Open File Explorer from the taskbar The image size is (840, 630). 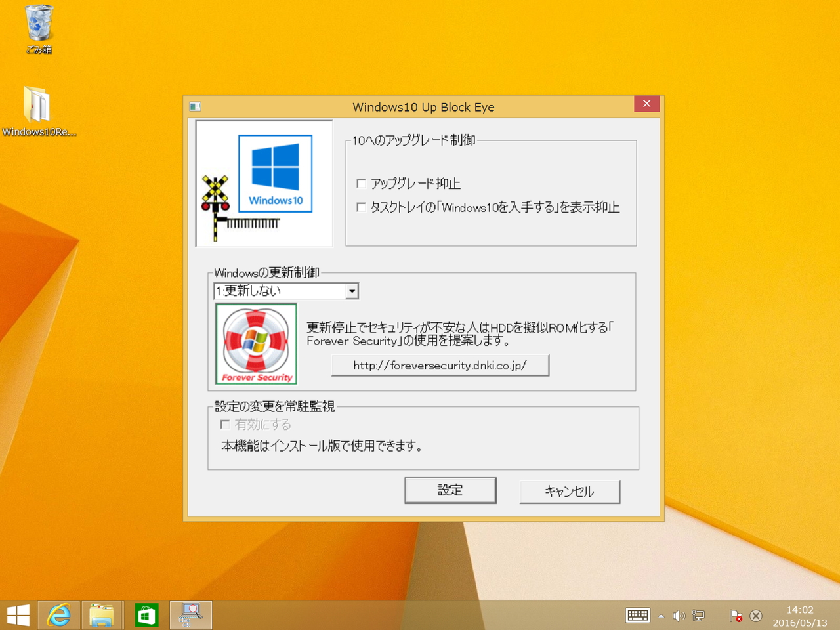pos(102,615)
